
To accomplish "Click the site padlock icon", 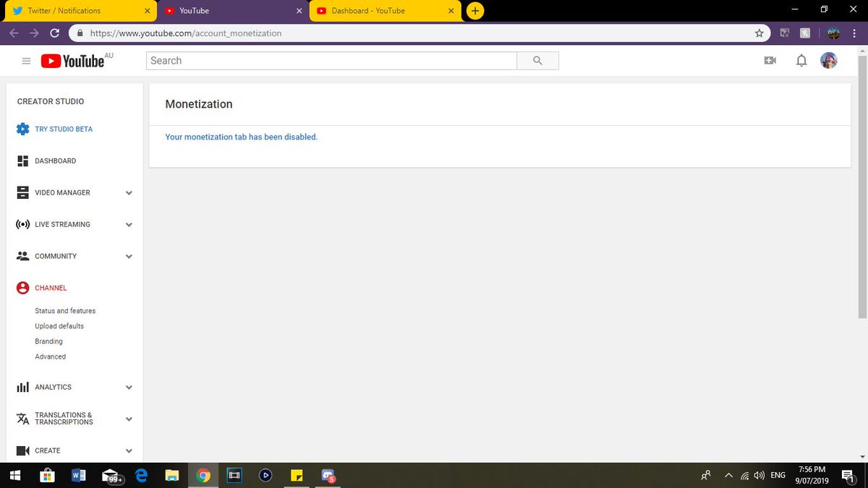I will [79, 33].
